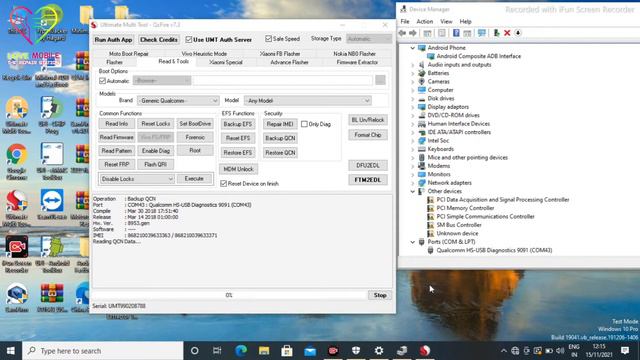Click the Type here to search box
640x360 pixels.
103,351
